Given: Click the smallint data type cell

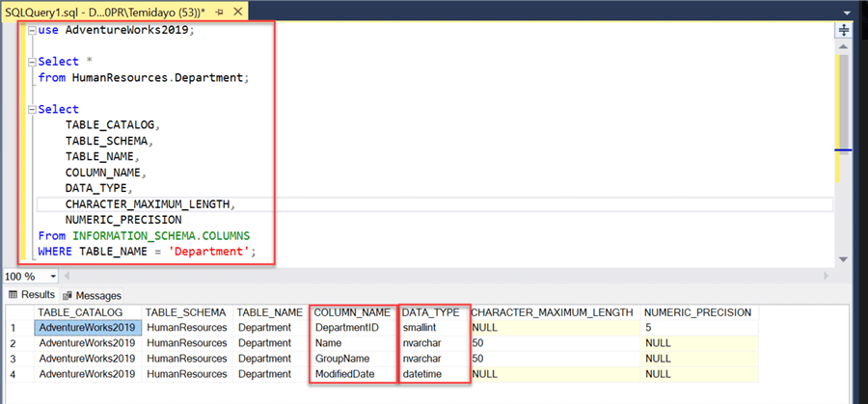Looking at the screenshot, I should point(434,328).
